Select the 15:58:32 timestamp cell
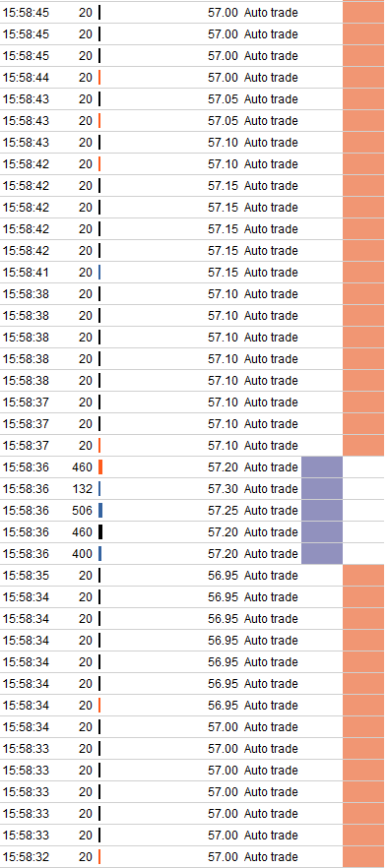The width and height of the screenshot is (389, 868). pos(26,857)
